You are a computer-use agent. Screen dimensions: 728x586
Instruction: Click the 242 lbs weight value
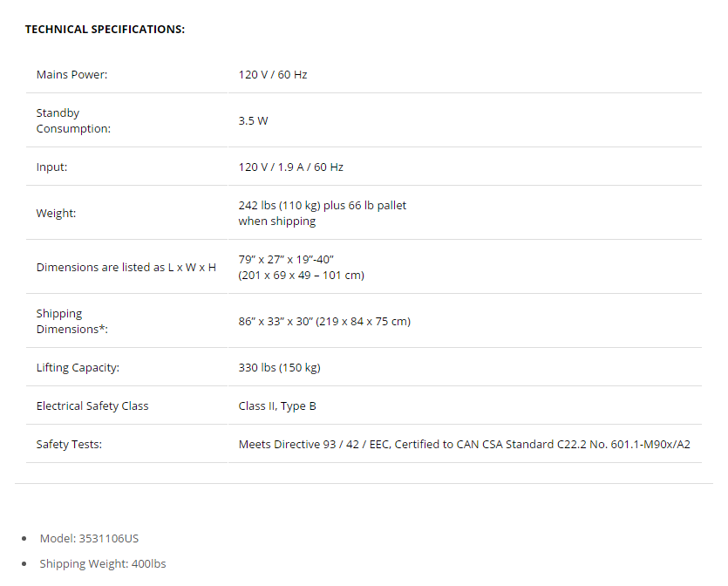pyautogui.click(x=323, y=213)
